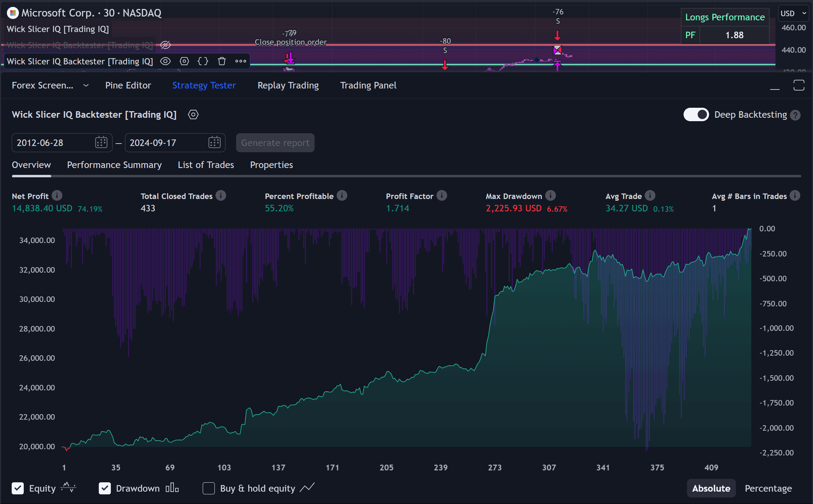
Task: Click the Longs Performance table header
Action: (x=725, y=17)
